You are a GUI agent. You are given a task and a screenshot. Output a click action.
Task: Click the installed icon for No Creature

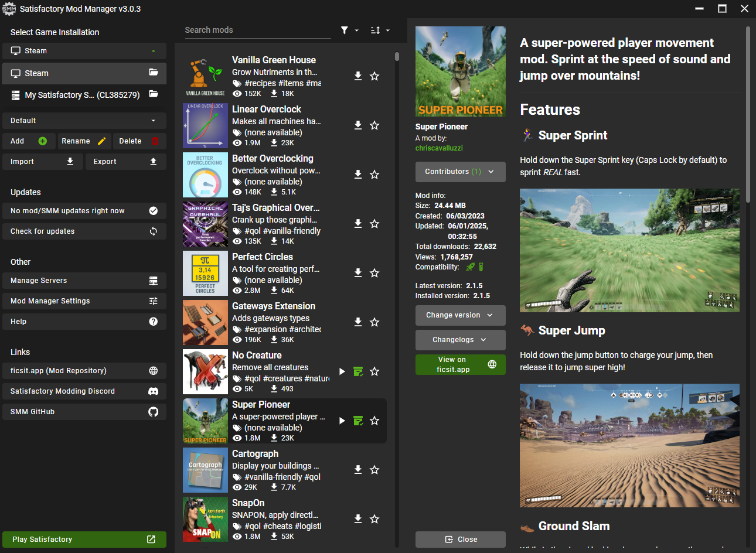[358, 371]
